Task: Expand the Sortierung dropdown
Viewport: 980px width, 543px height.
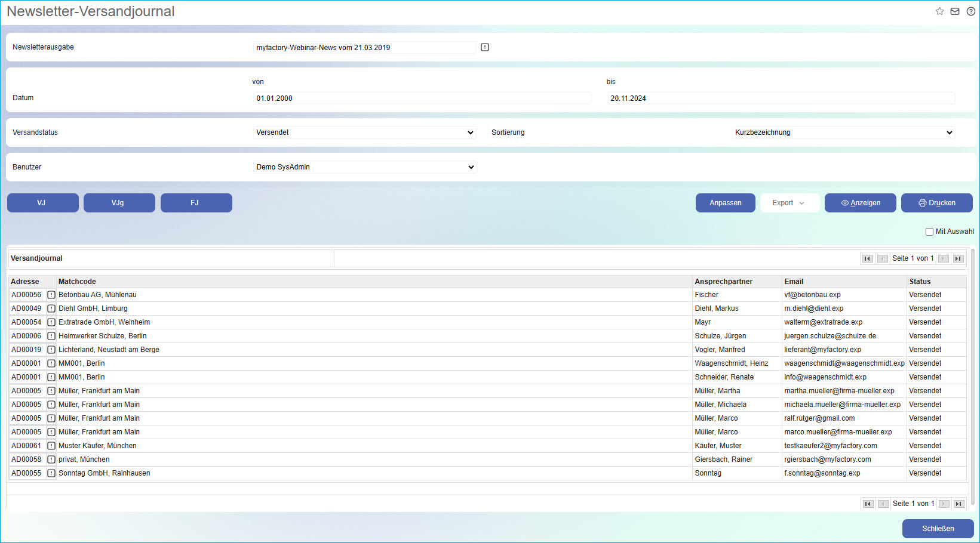Action: click(x=843, y=132)
